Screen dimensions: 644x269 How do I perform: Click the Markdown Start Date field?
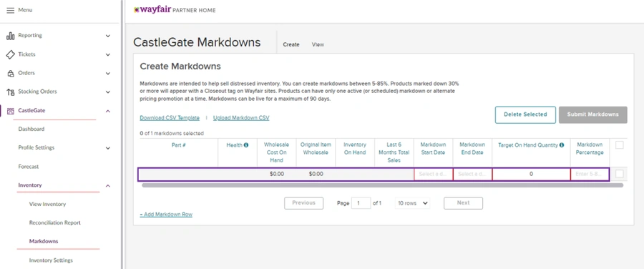coord(434,174)
